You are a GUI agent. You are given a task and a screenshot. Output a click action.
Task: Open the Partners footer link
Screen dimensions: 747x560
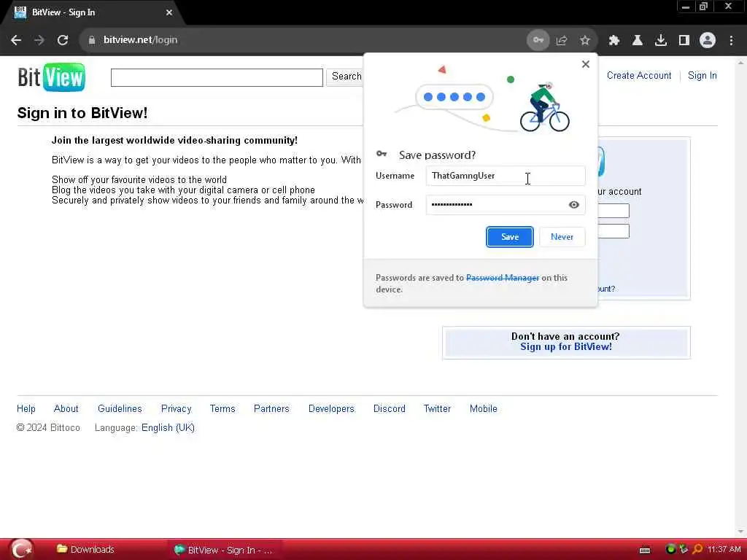point(271,408)
